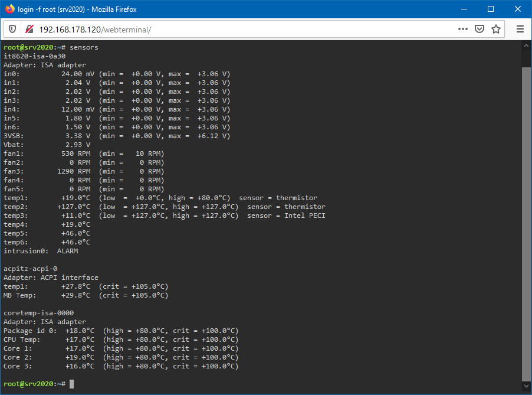Image resolution: width=532 pixels, height=395 pixels.
Task: Click the 'coretemp-isa-0000' chip name
Action: tap(39, 313)
